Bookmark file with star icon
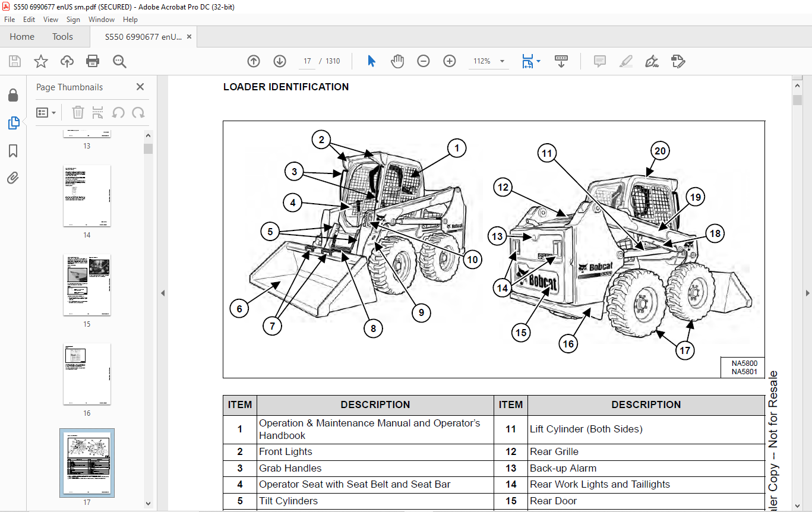 41,61
